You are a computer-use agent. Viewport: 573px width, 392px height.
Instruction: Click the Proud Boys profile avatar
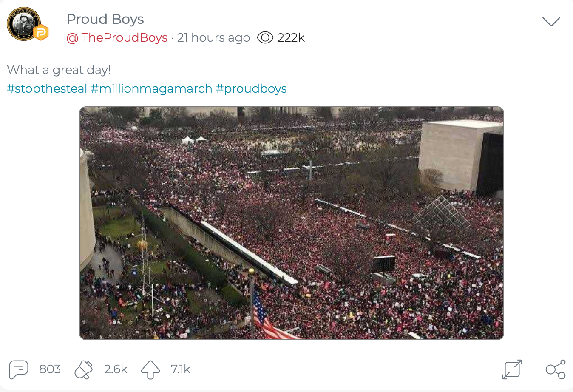point(24,24)
